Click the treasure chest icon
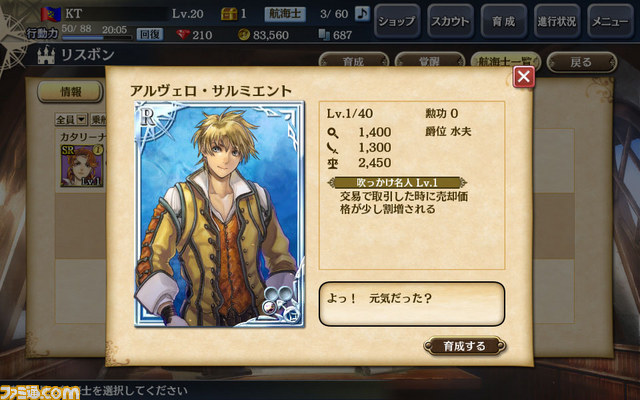Viewport: 640px width, 400px height. pos(229,14)
